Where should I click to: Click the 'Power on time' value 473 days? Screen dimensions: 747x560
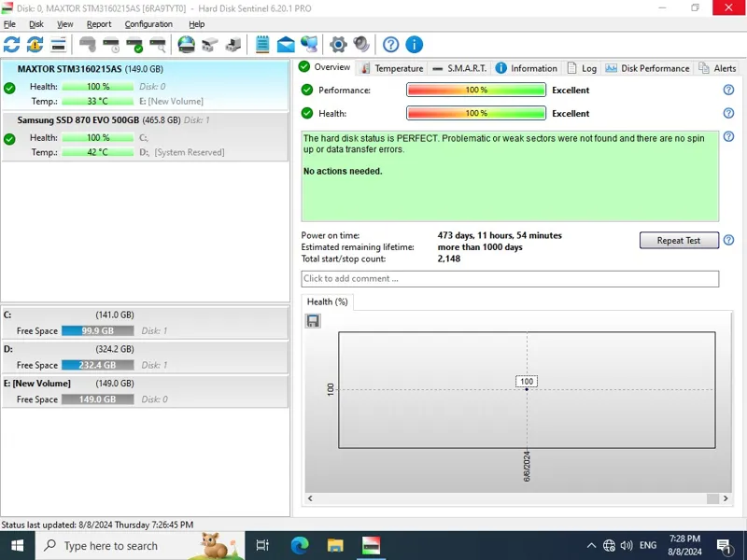pyautogui.click(x=500, y=235)
